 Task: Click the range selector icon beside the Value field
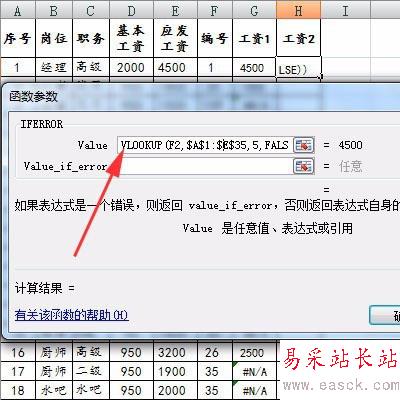pos(304,145)
